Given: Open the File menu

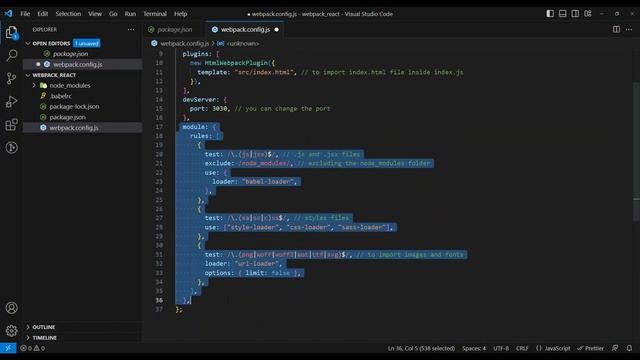Looking at the screenshot, I should coord(25,13).
